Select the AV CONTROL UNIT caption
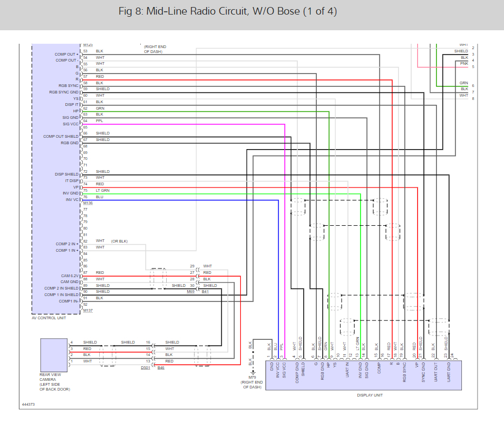Screen dimensions: 504x423 pyautogui.click(x=49, y=318)
